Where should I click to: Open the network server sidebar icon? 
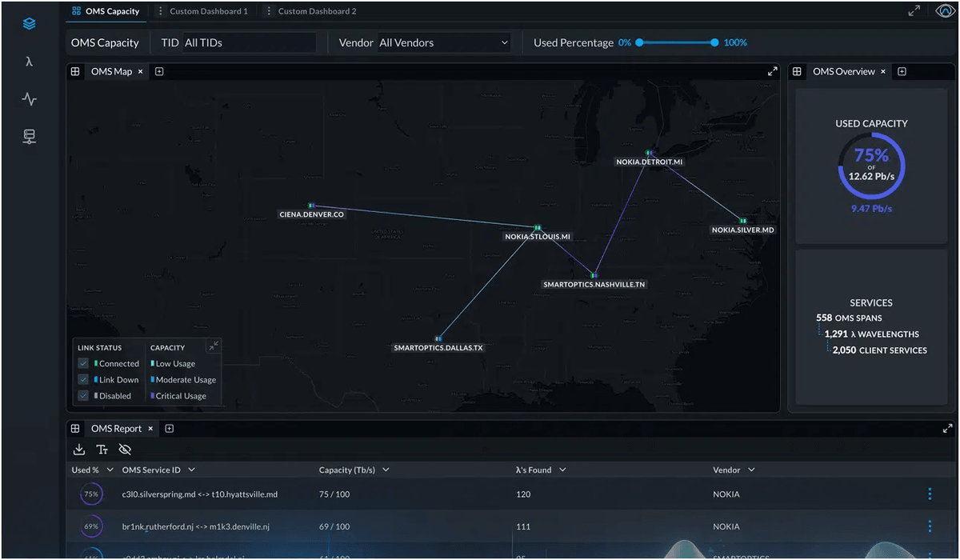pos(30,138)
